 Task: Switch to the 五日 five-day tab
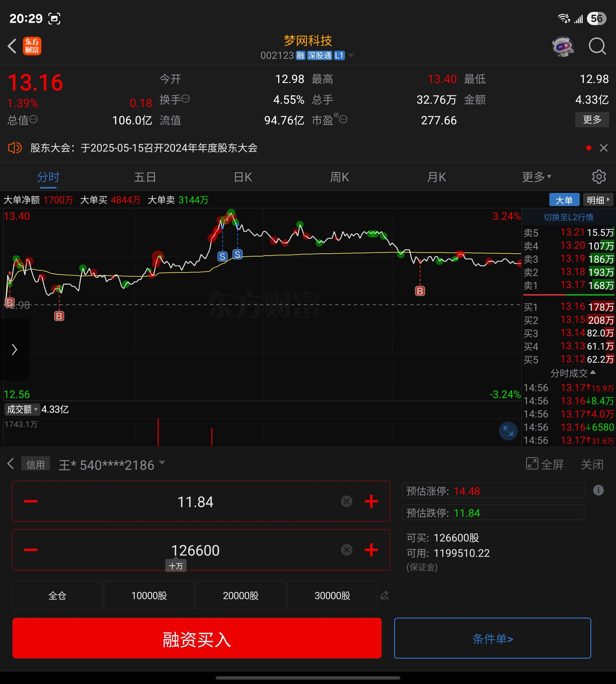pyautogui.click(x=145, y=176)
